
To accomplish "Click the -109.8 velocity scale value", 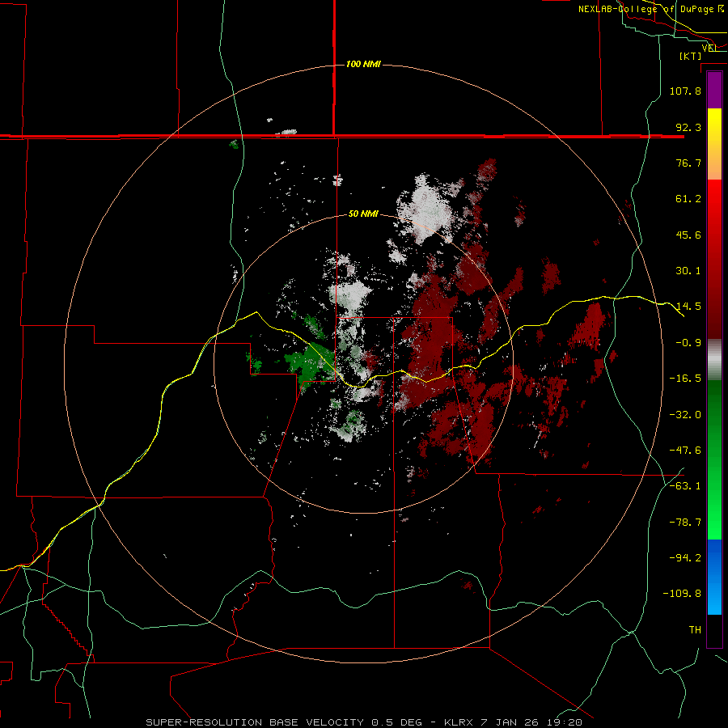I will [682, 594].
